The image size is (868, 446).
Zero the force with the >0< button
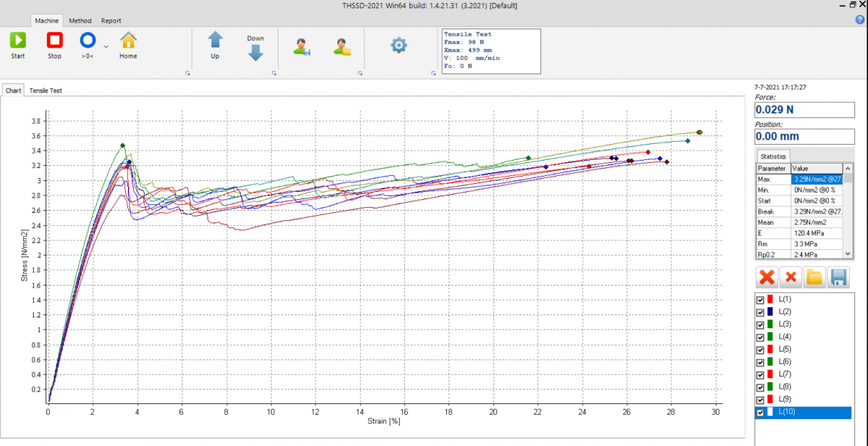pos(88,44)
